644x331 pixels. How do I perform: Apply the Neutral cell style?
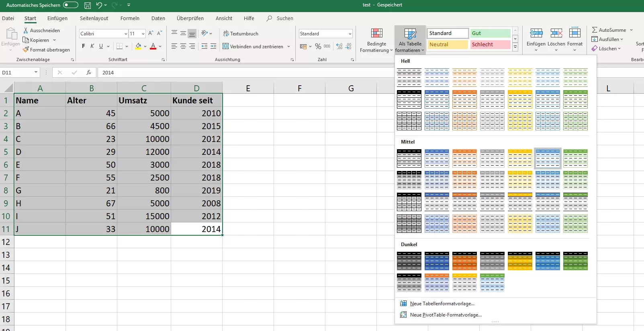[448, 45]
